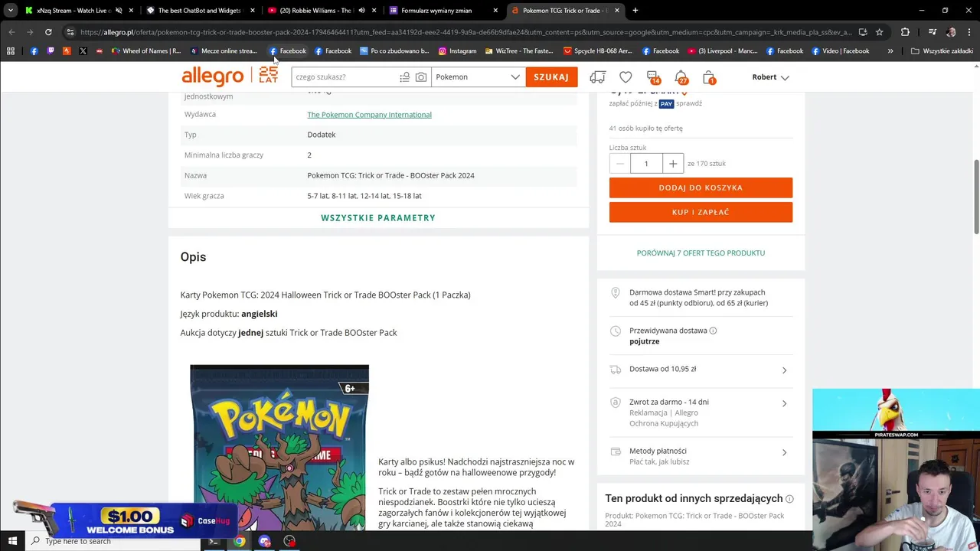The image size is (980, 551).
Task: Click the SZUKAJ search button
Action: point(551,77)
